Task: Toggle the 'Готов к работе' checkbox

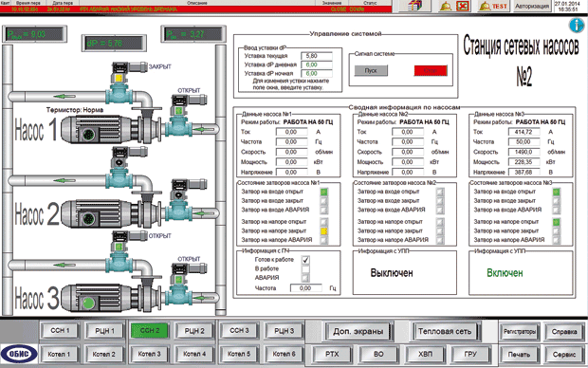Action: tap(305, 260)
